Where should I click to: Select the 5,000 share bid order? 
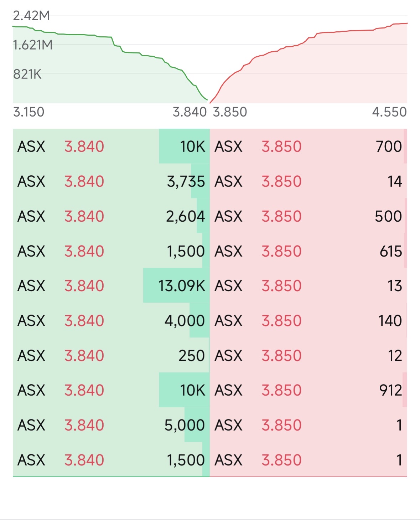111,425
